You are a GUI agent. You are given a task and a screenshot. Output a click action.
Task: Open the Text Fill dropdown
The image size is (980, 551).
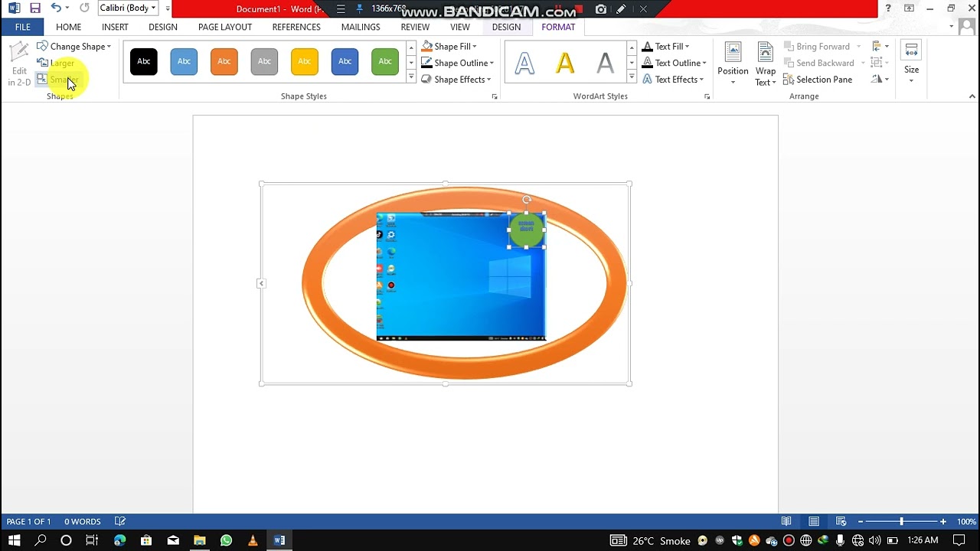tap(665, 47)
